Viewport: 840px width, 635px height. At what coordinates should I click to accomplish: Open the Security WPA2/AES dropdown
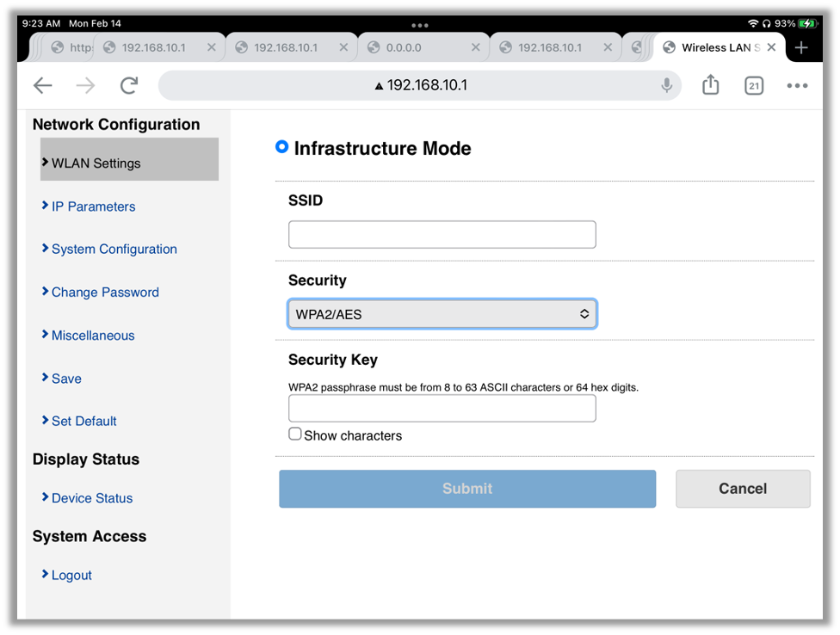pos(442,314)
